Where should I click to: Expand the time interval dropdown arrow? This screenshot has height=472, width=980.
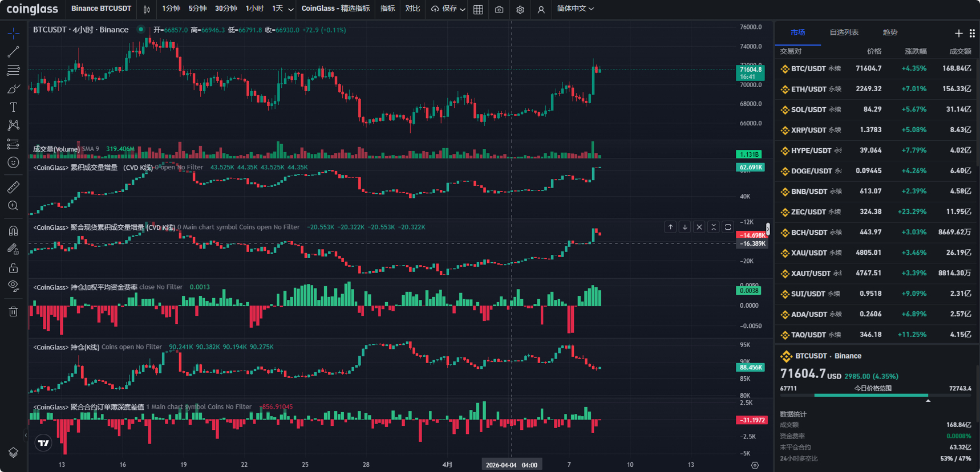291,9
